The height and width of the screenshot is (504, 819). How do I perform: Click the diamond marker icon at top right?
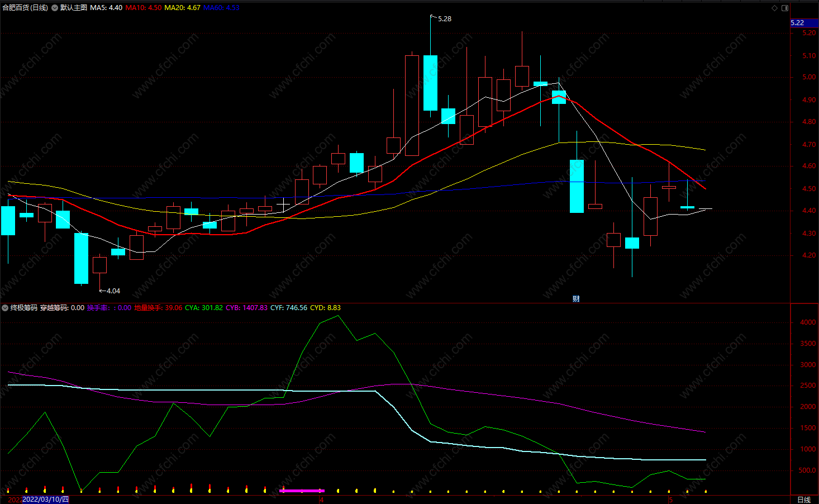pyautogui.click(x=774, y=8)
